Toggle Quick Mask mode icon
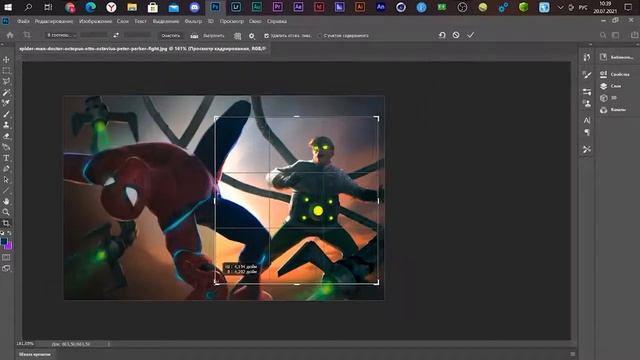640x360 pixels. 6,258
